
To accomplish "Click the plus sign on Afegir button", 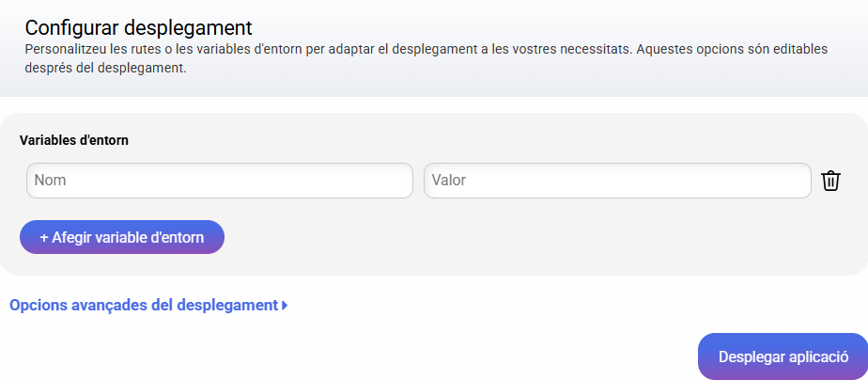I will click(45, 237).
